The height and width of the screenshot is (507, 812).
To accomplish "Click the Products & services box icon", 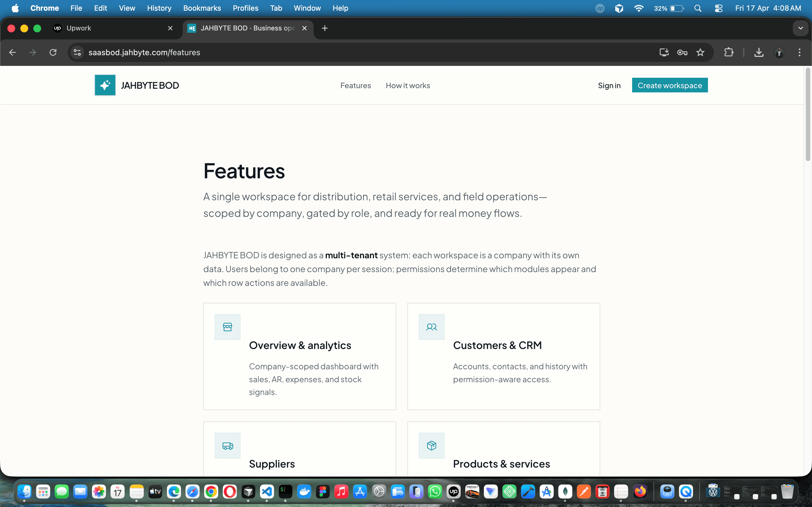I will click(431, 445).
